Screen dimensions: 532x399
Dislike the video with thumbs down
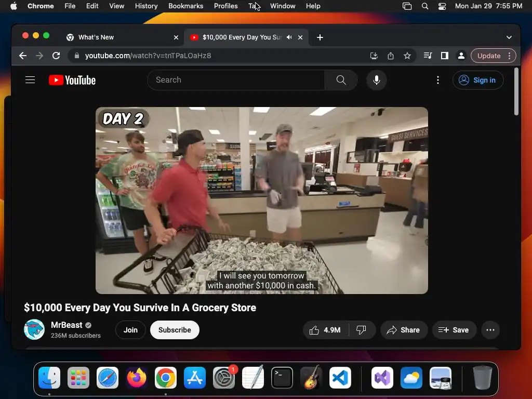pos(362,330)
